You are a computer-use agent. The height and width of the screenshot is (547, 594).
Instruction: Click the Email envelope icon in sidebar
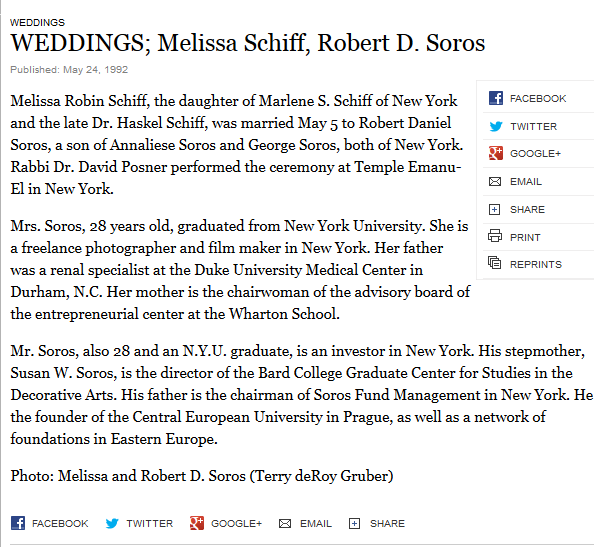495,181
